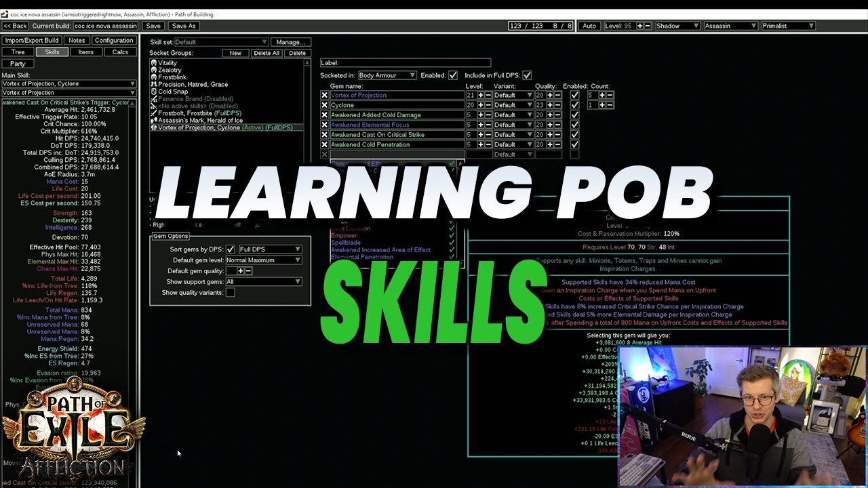Image resolution: width=868 pixels, height=488 pixels.
Task: Toggle Sort gems by DPS checkbox
Action: coord(231,249)
